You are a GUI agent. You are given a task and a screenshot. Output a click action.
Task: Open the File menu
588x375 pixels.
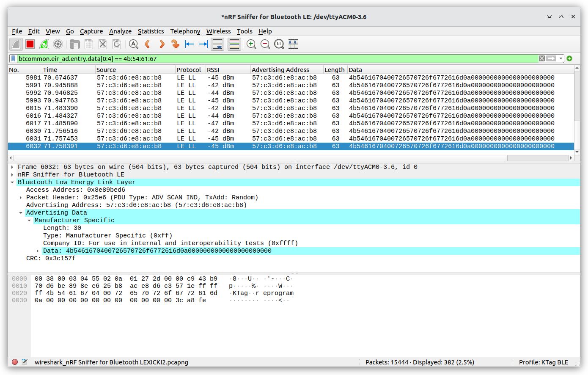[x=17, y=31]
